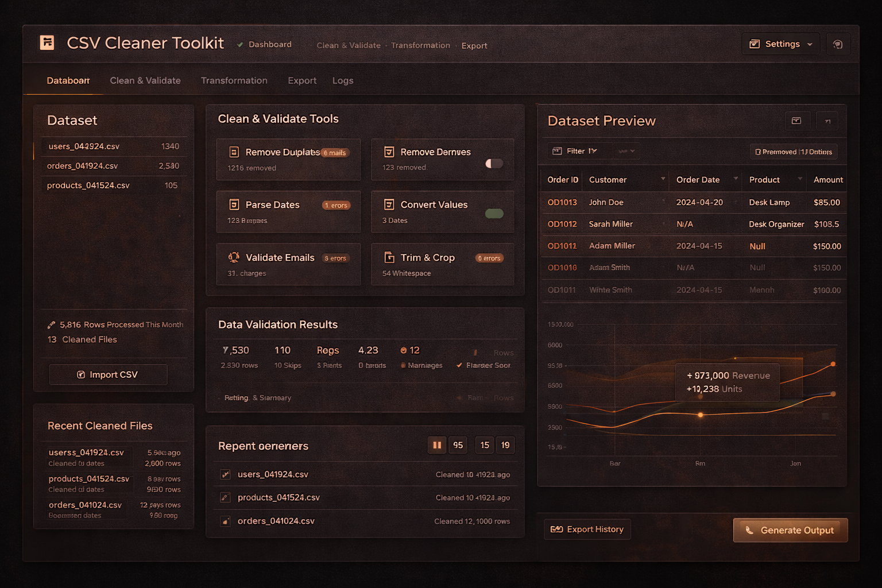Open the Settings dropdown
The image size is (882, 588).
pos(780,44)
